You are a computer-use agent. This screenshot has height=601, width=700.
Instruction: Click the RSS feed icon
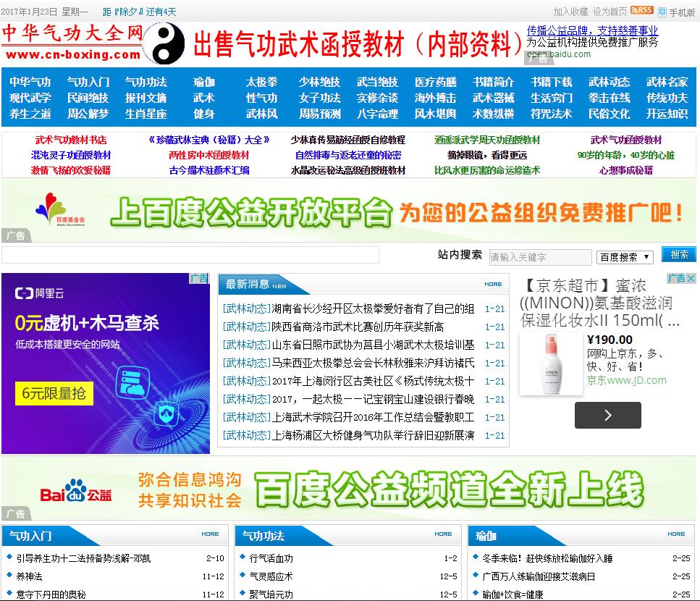642,11
